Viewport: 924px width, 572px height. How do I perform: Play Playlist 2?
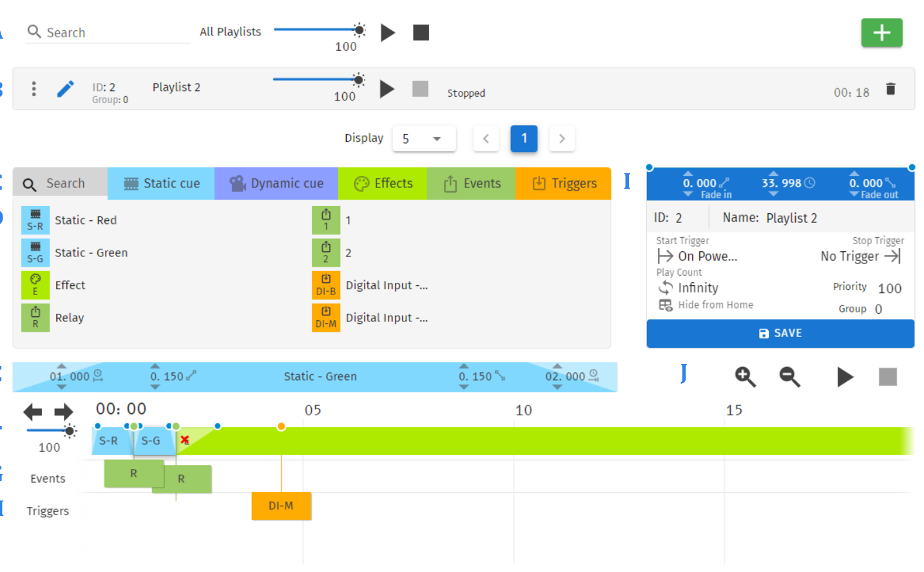pos(387,89)
